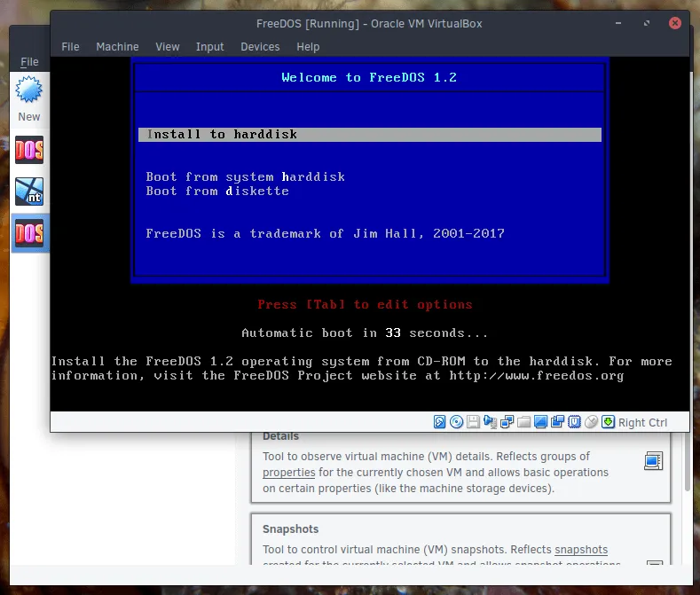Click the mouse integration status icon

point(591,422)
